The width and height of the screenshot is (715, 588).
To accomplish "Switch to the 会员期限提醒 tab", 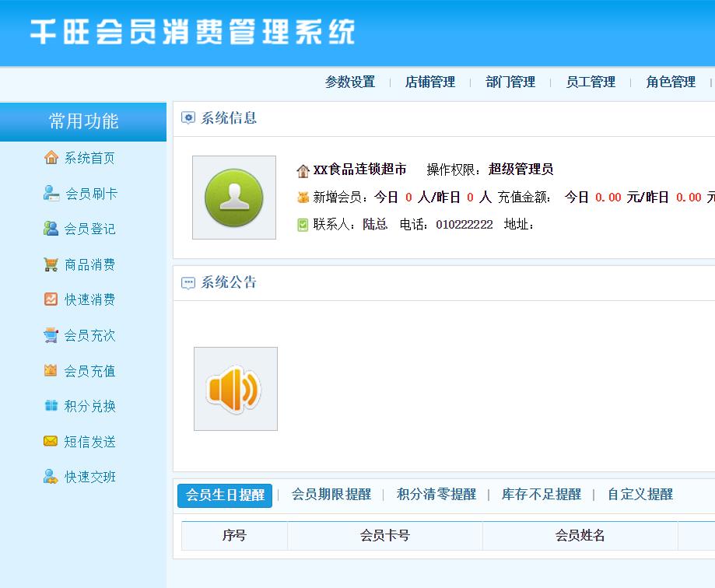I will (331, 495).
